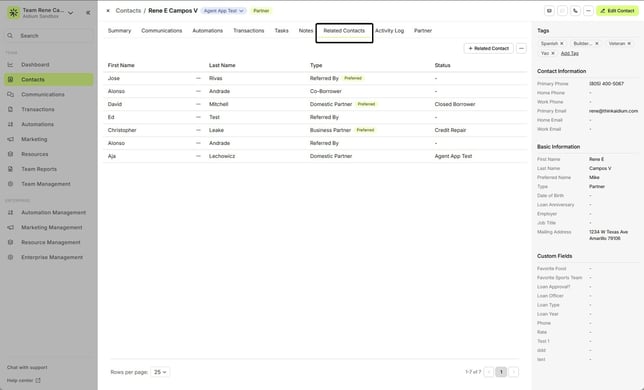Switch to the Communications tab
The height and width of the screenshot is (390, 644).
[x=161, y=31]
